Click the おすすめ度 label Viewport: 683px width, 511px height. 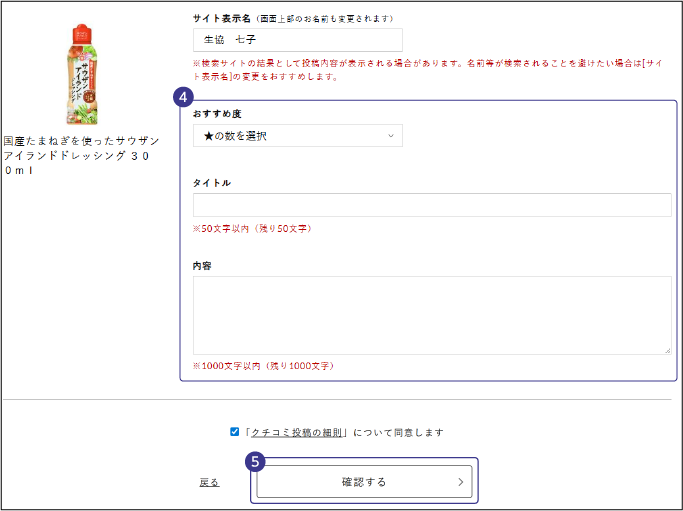click(x=217, y=114)
